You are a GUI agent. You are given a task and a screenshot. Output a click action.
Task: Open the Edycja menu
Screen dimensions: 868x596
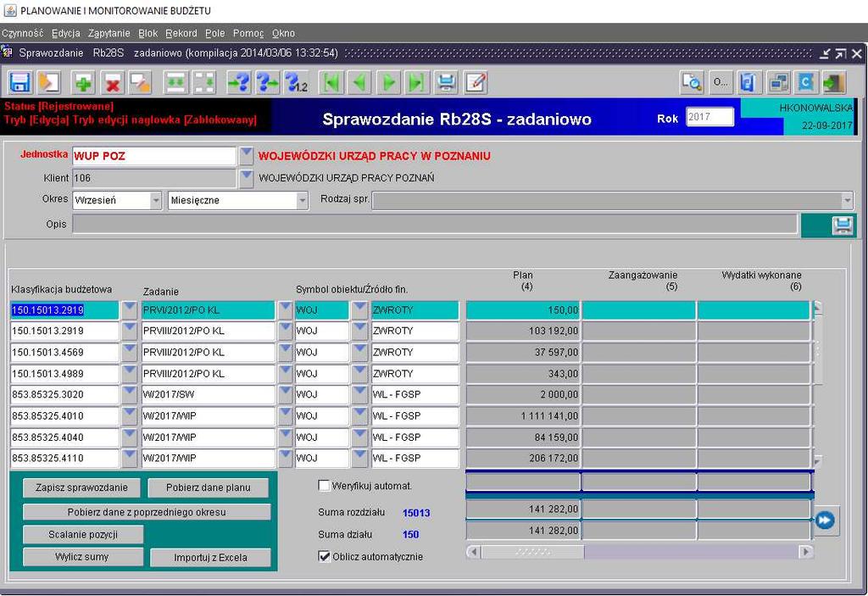click(66, 33)
